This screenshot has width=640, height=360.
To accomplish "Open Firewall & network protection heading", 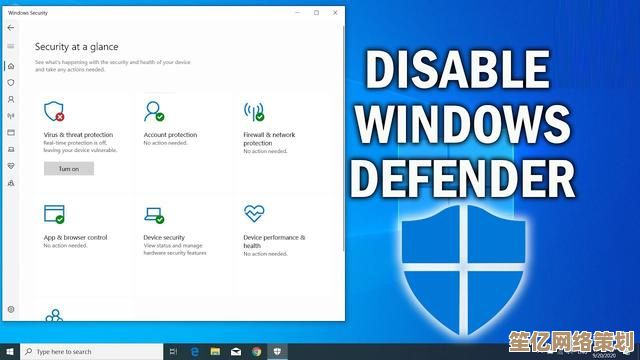I will coord(269,139).
